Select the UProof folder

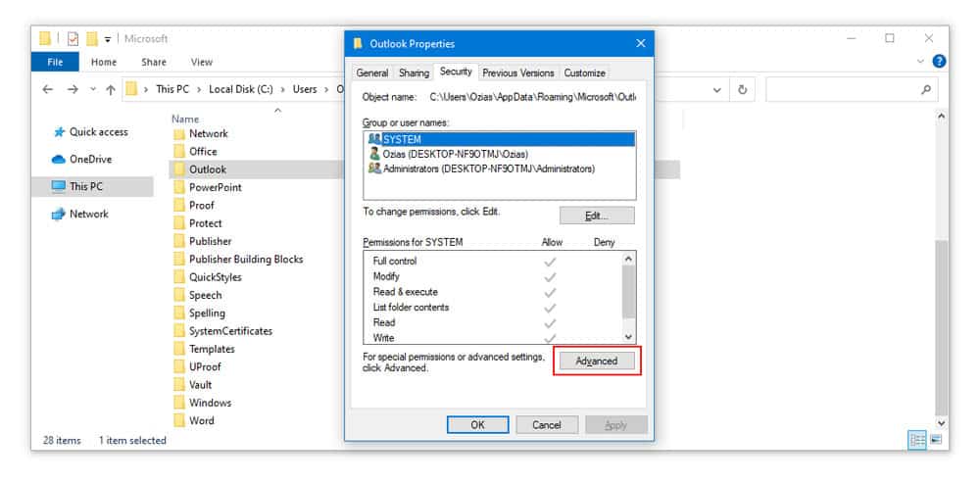click(198, 367)
